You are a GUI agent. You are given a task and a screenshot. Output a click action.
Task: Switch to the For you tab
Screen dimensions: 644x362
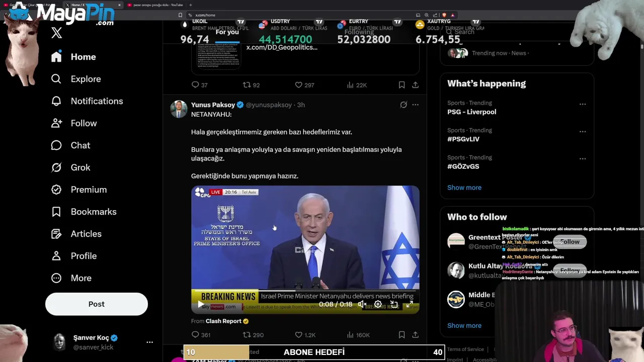click(227, 32)
